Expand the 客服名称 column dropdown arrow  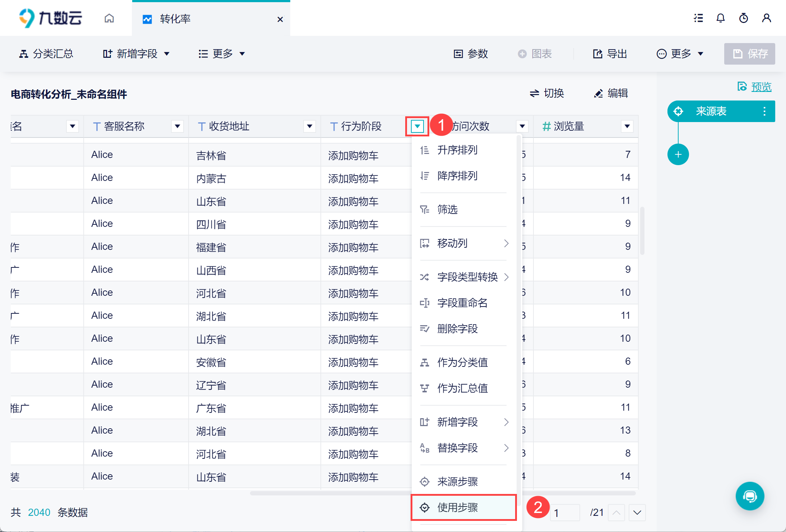pyautogui.click(x=177, y=126)
